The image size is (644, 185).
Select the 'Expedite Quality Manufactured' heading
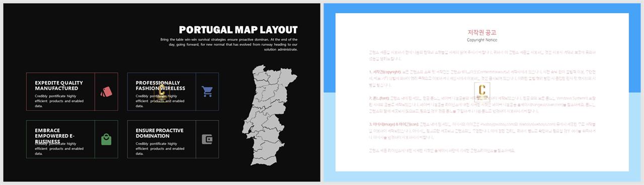tap(59, 86)
